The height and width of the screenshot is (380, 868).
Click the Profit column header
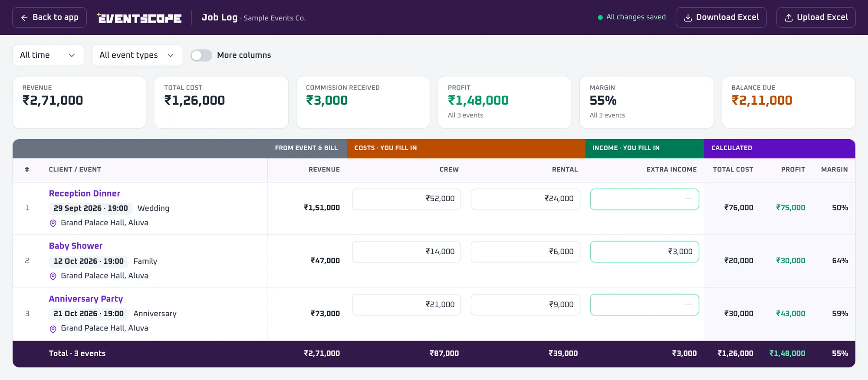click(x=793, y=170)
